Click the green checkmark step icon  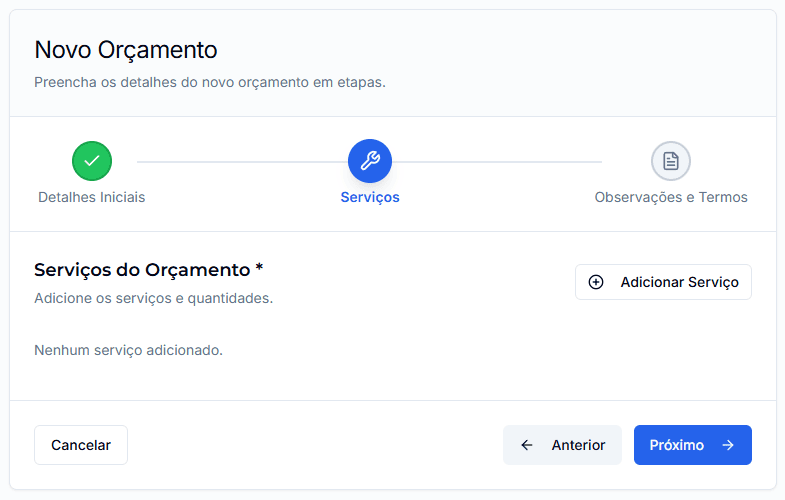(x=92, y=161)
